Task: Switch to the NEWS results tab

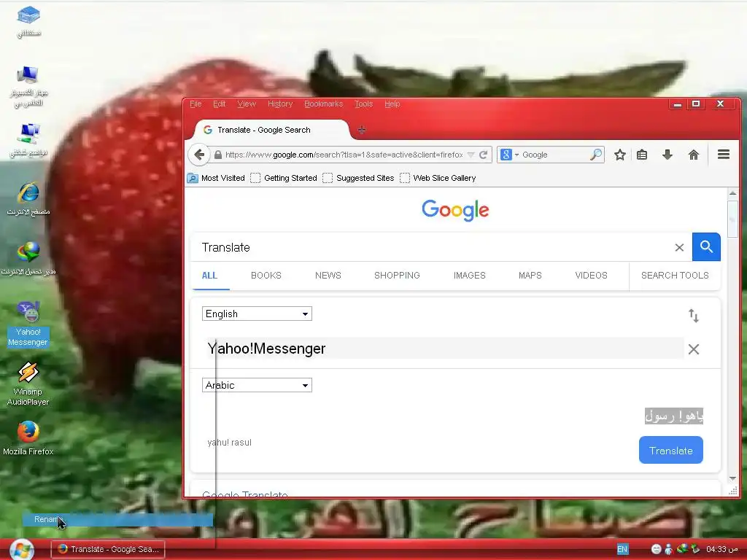Action: pyautogui.click(x=328, y=275)
